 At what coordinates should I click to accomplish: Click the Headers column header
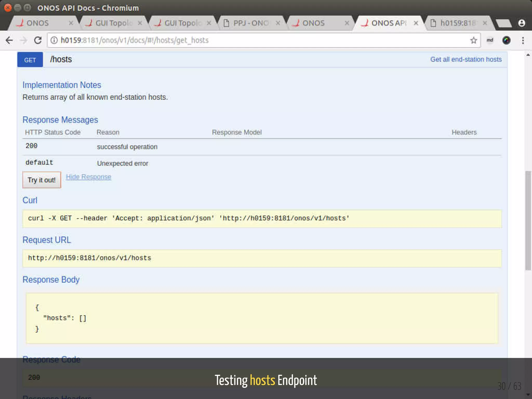click(464, 132)
